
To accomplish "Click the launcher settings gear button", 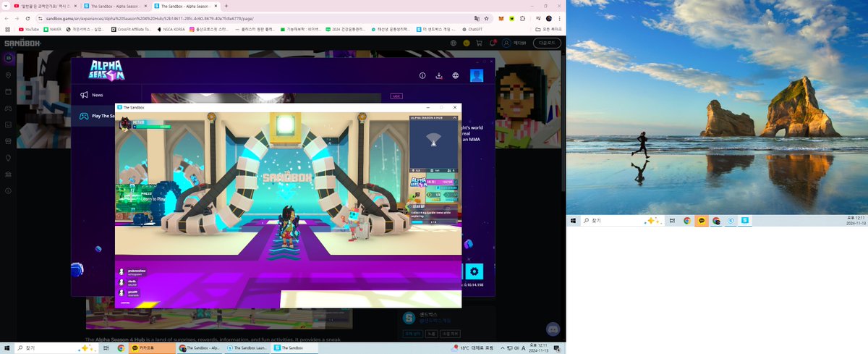I will [x=475, y=271].
